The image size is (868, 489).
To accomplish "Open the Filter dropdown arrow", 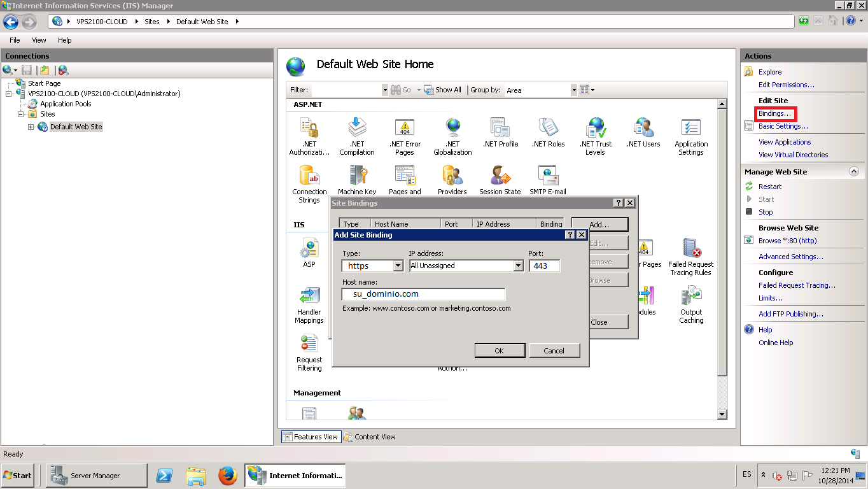I will 384,90.
